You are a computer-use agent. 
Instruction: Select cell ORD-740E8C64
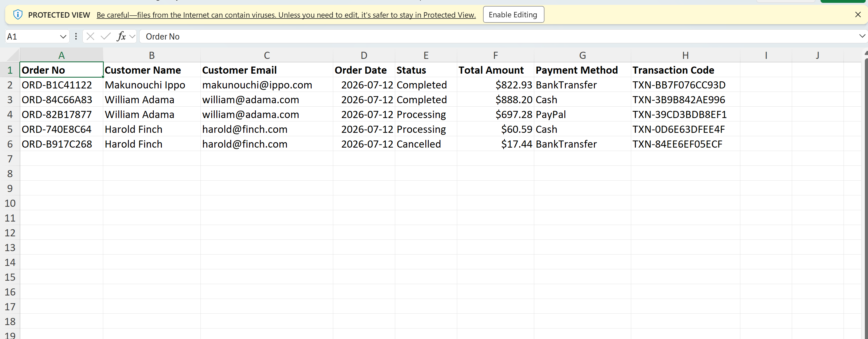pos(61,129)
